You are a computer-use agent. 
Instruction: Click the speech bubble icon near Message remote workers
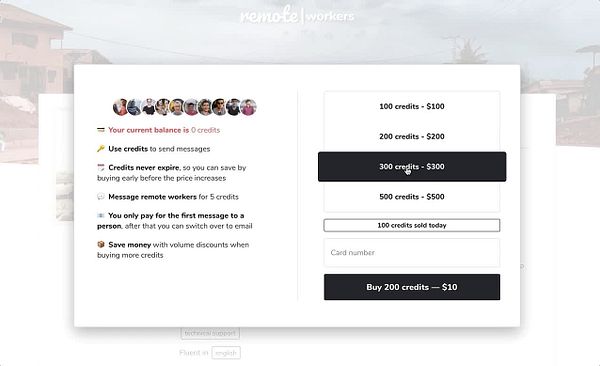pyautogui.click(x=101, y=196)
